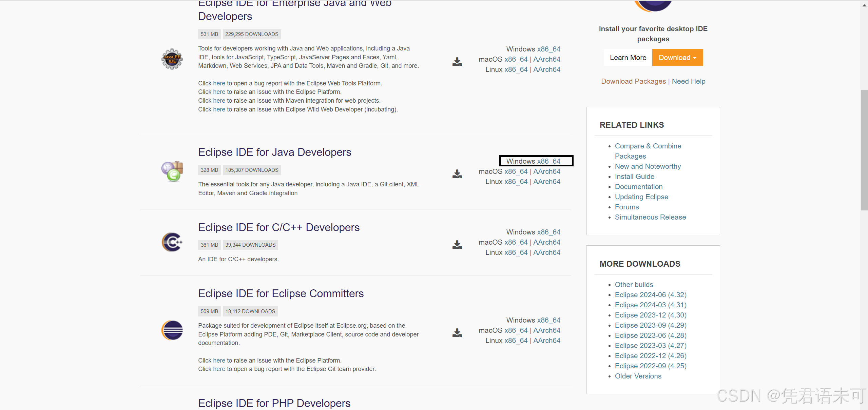Click the Java Developers package icon
The width and height of the screenshot is (868, 410).
(172, 171)
